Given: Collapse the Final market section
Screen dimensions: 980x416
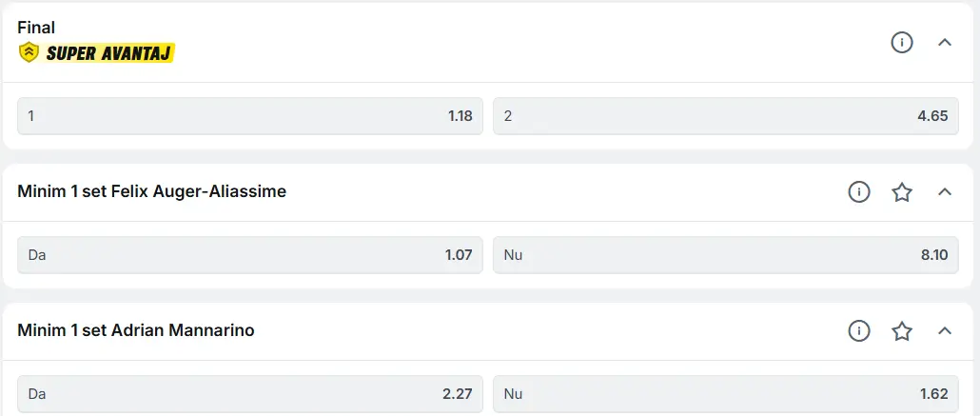Looking at the screenshot, I should [945, 42].
